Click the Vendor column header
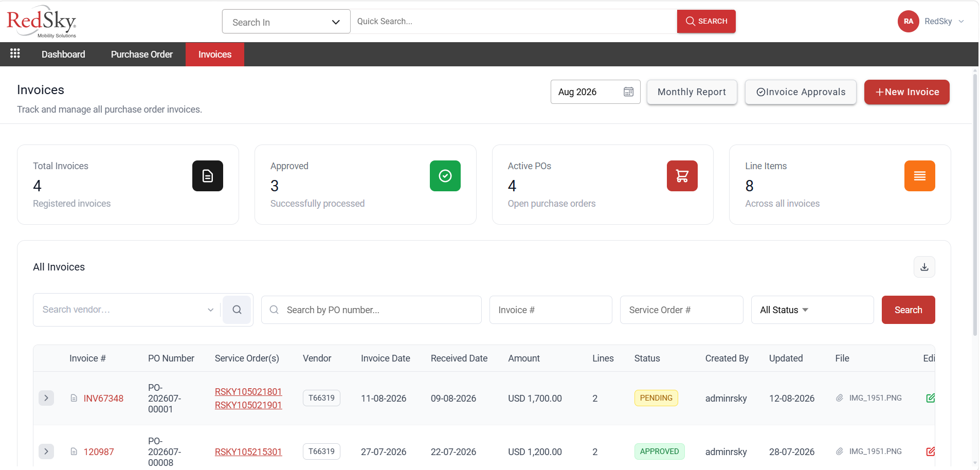Viewport: 980px width, 470px height. pos(317,358)
